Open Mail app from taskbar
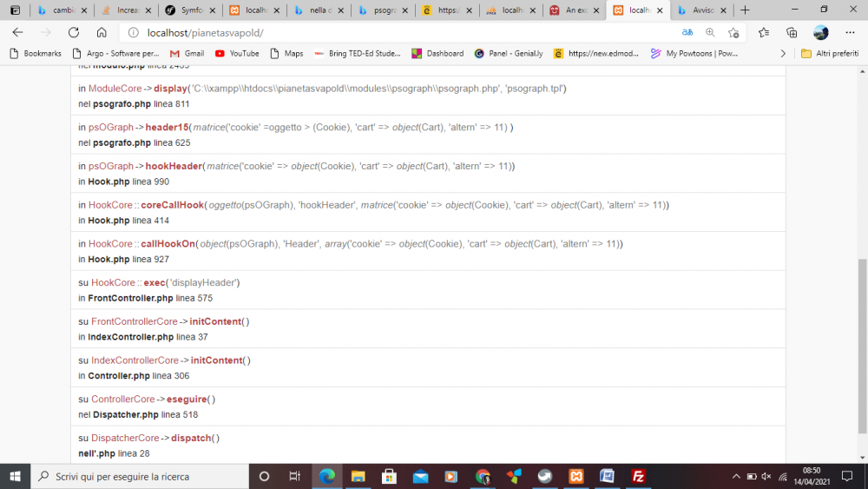Viewport: 868px width, 489px height. click(x=420, y=476)
